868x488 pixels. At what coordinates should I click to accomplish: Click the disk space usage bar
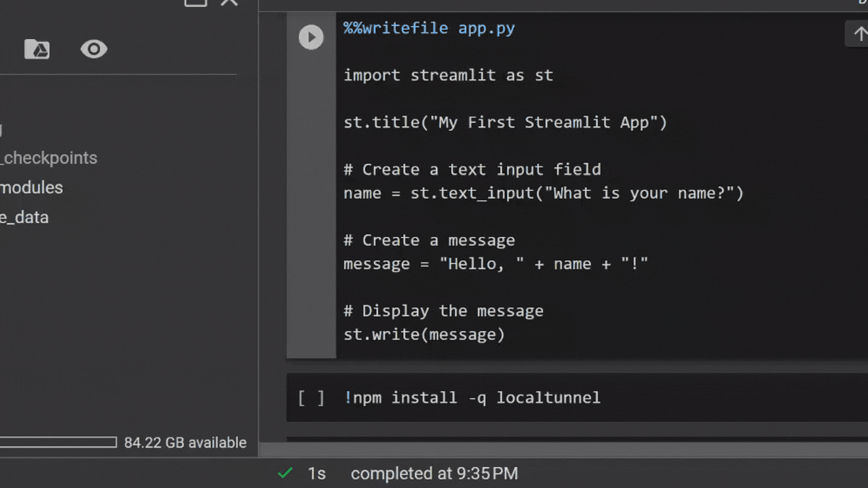pos(59,442)
